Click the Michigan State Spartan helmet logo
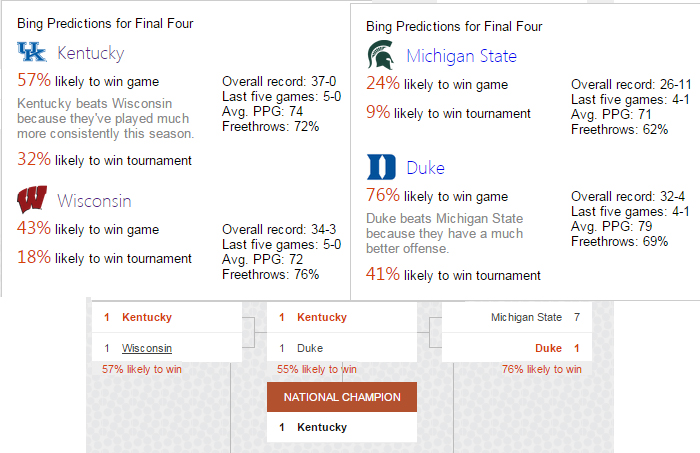Viewport: 700px width, 453px height. click(381, 55)
